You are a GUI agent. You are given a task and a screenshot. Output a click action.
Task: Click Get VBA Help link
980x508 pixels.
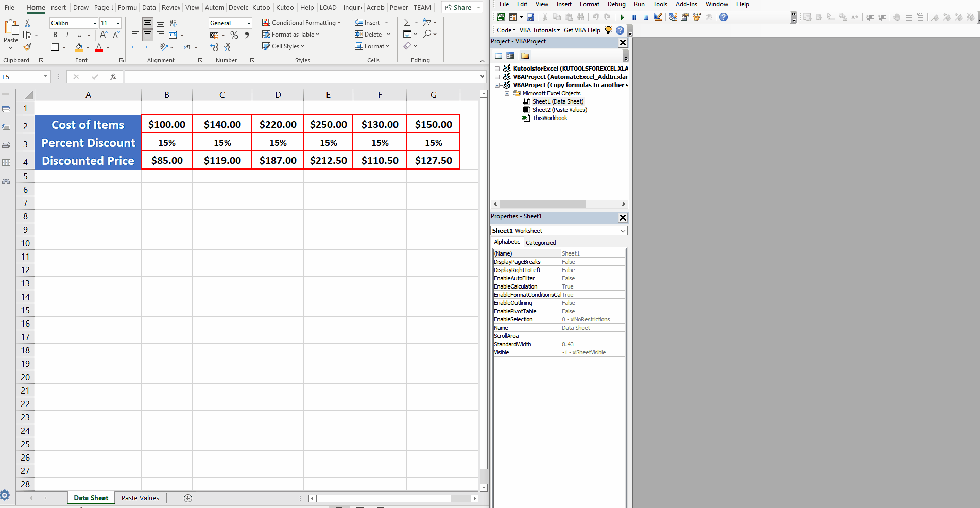581,30
